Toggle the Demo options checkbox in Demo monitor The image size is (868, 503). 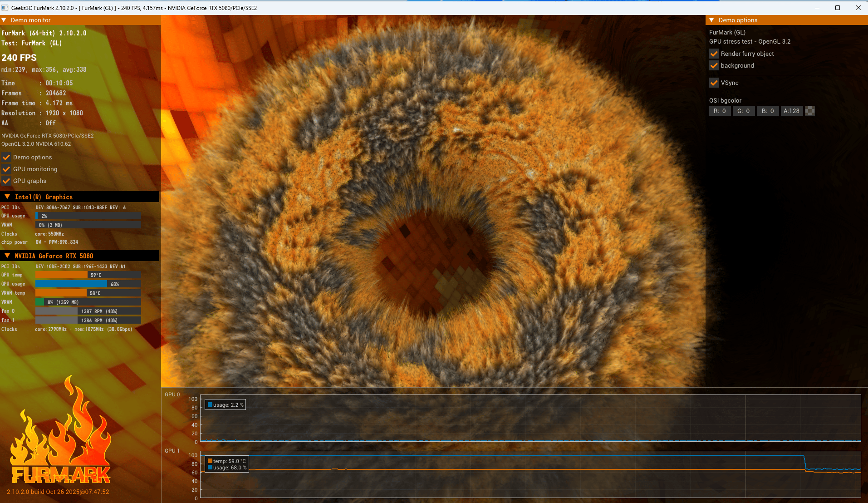point(6,157)
